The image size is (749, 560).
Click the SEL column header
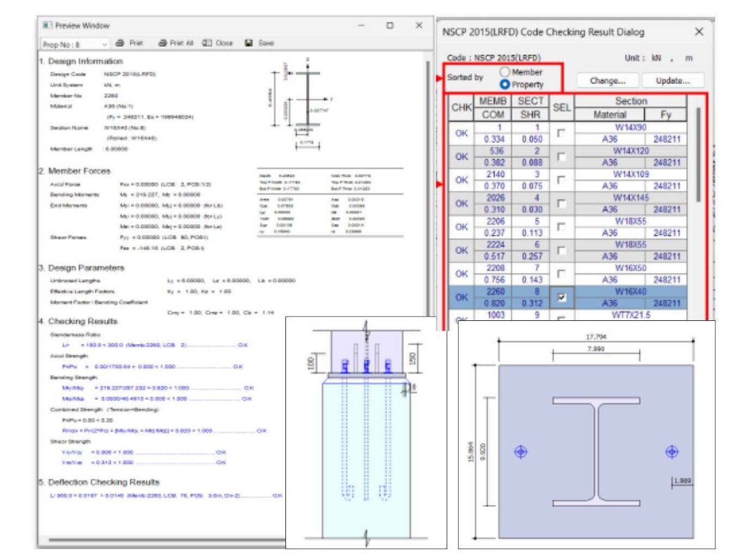[561, 108]
